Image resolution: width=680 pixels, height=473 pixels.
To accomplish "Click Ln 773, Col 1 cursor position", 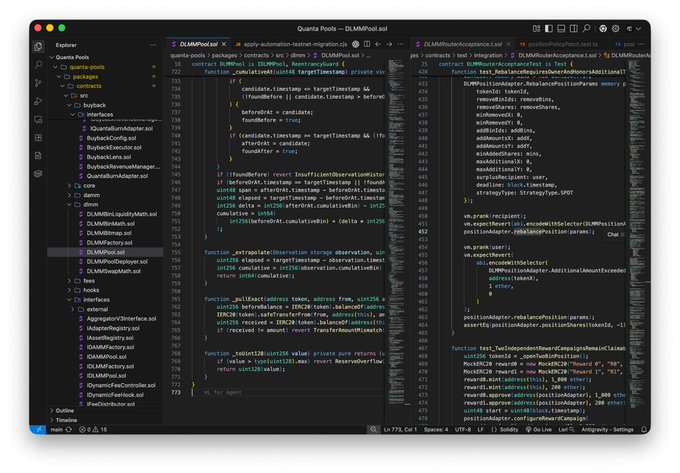I will pyautogui.click(x=400, y=430).
